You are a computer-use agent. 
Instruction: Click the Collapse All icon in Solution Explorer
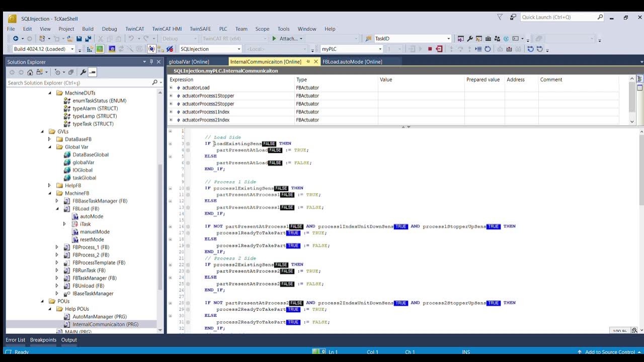tap(71, 72)
